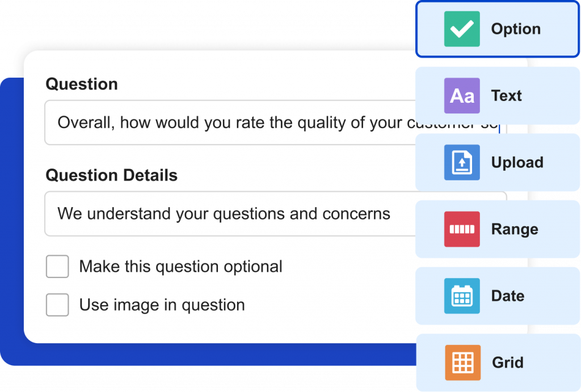Choose the Text question type card
The image size is (581, 392).
click(x=498, y=96)
